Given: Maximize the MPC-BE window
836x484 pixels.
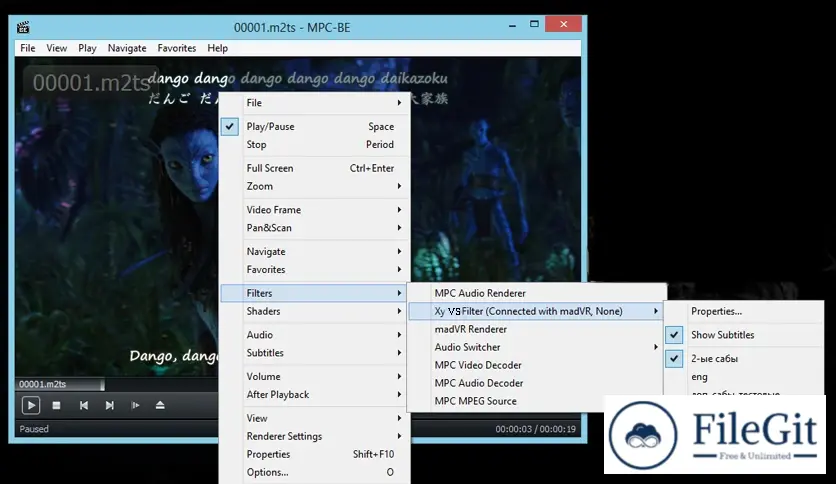Looking at the screenshot, I should [x=534, y=24].
